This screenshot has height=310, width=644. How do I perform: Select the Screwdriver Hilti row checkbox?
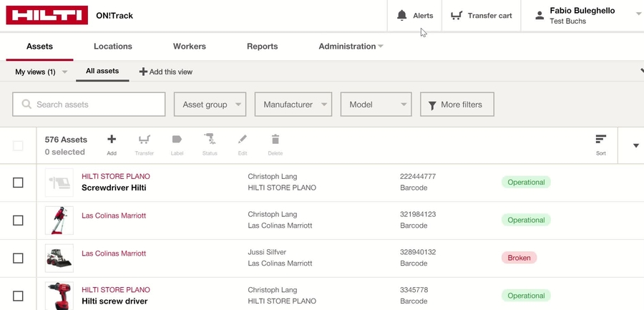18,183
